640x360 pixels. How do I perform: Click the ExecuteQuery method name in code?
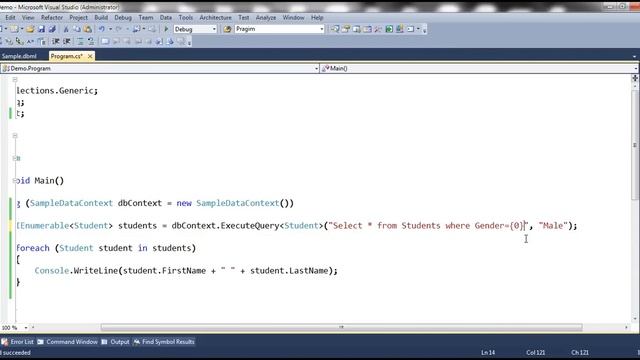(x=250, y=226)
